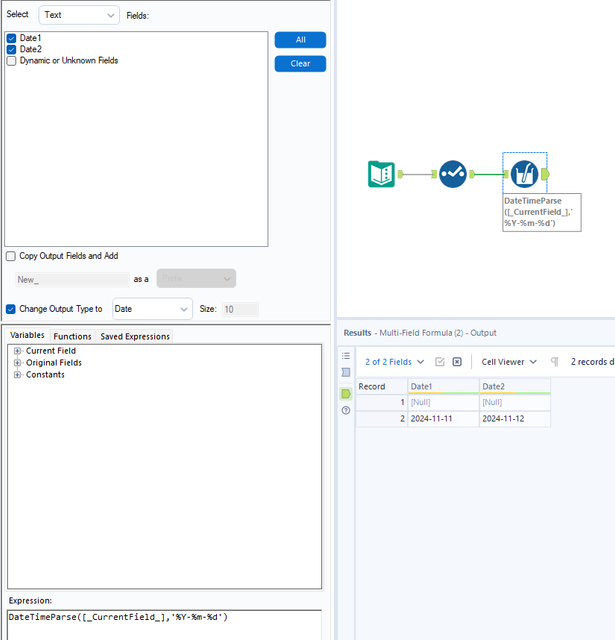This screenshot has height=640, width=615.
Task: Select the Input Data tool on canvas
Action: click(381, 174)
